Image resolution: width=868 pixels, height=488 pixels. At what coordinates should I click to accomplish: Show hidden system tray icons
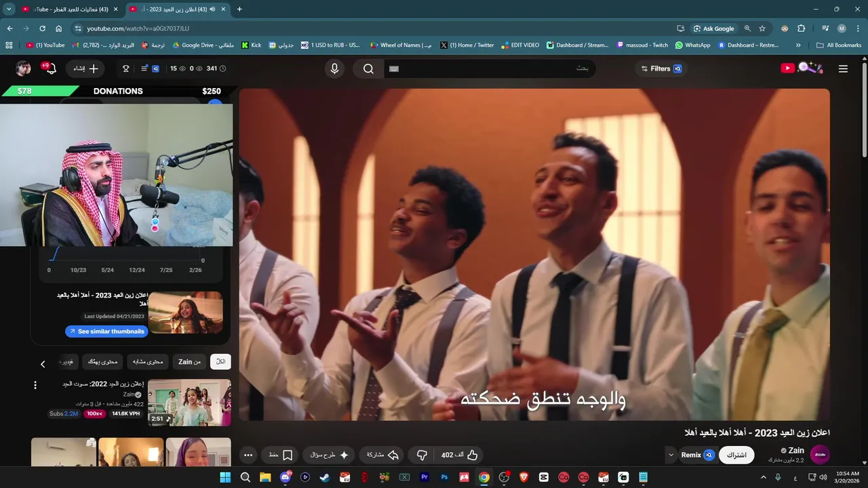[764, 477]
